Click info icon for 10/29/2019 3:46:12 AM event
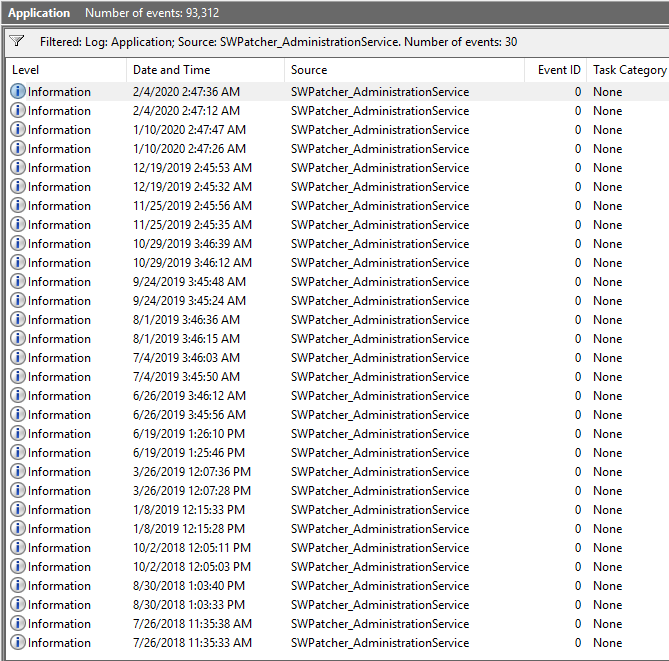The width and height of the screenshot is (669, 661). (17, 262)
